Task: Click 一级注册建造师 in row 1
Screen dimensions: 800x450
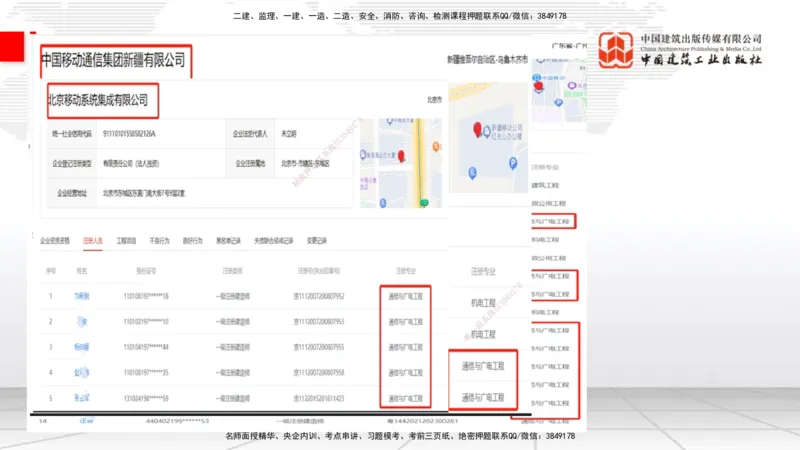Action: [233, 296]
